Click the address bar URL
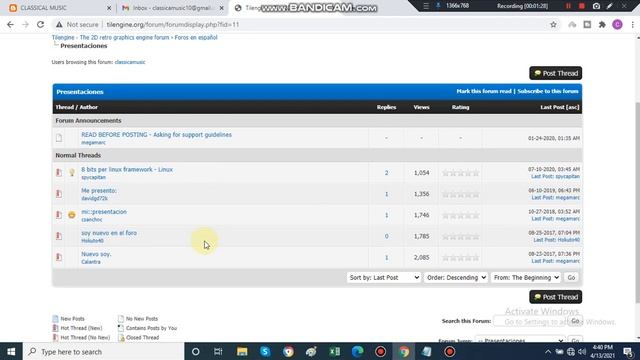 point(173,24)
